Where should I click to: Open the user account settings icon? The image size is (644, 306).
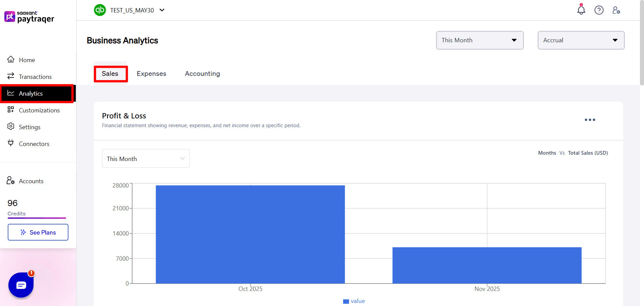616,10
